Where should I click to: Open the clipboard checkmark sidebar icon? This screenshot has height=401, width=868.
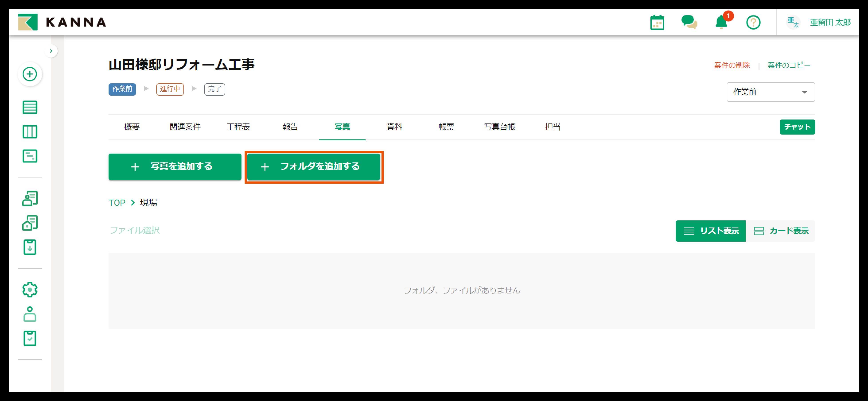coord(30,338)
